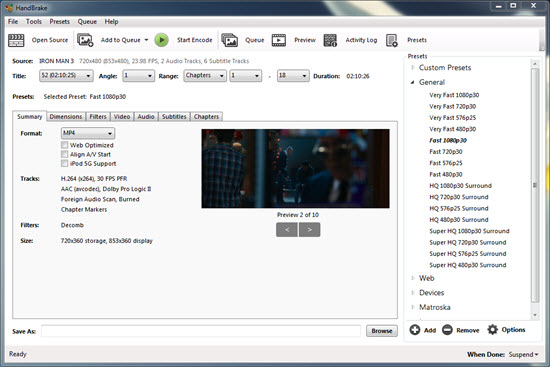550x367 pixels.
Task: Check the iPod 5G Support option
Action: (65, 164)
